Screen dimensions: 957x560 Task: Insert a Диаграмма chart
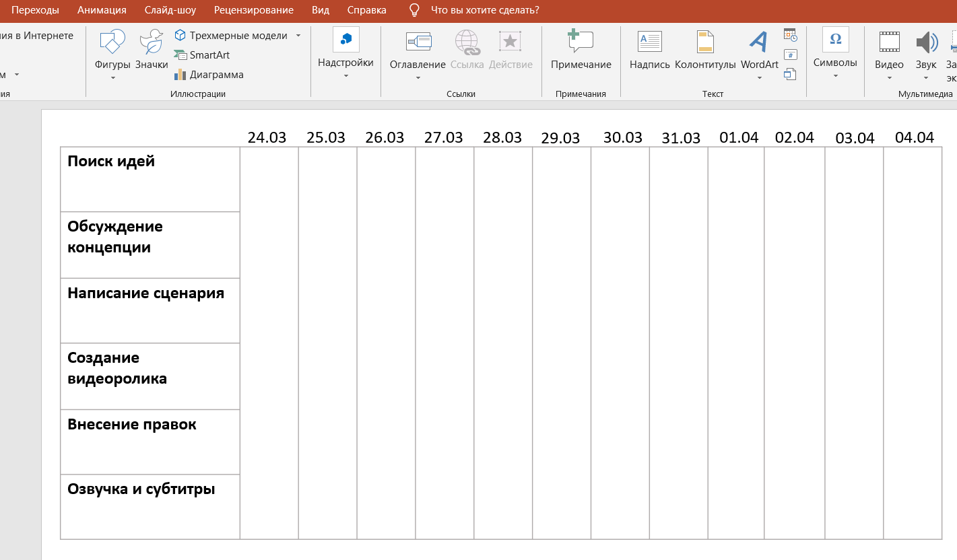[209, 75]
